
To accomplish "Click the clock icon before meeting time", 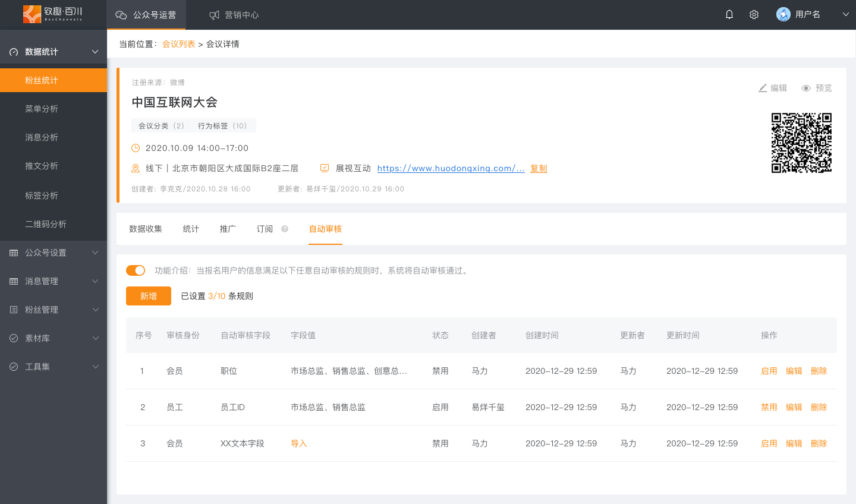I will [136, 148].
